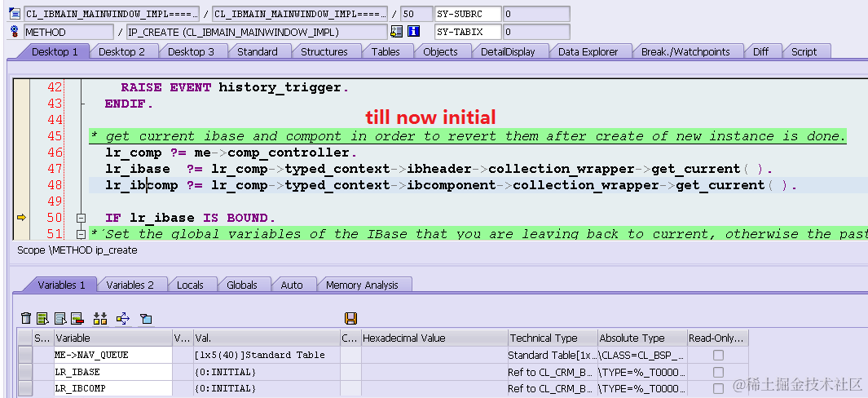Click the orange floppy disk save icon
This screenshot has width=868, height=398.
point(350,318)
